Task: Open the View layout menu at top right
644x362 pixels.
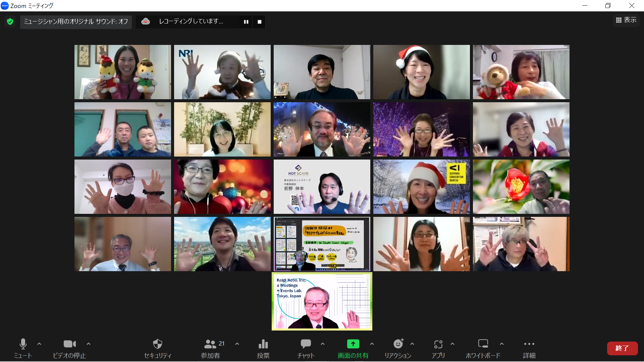Action: [626, 20]
